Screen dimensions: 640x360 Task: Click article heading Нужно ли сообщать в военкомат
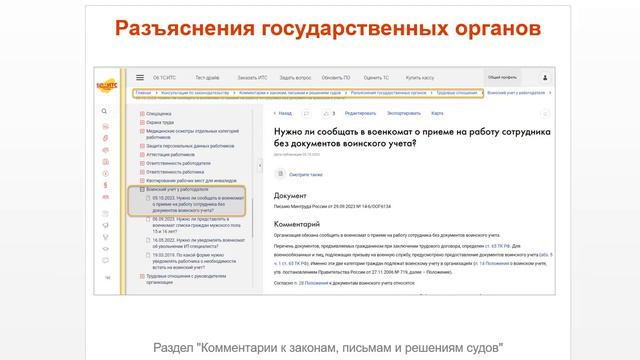coord(412,138)
